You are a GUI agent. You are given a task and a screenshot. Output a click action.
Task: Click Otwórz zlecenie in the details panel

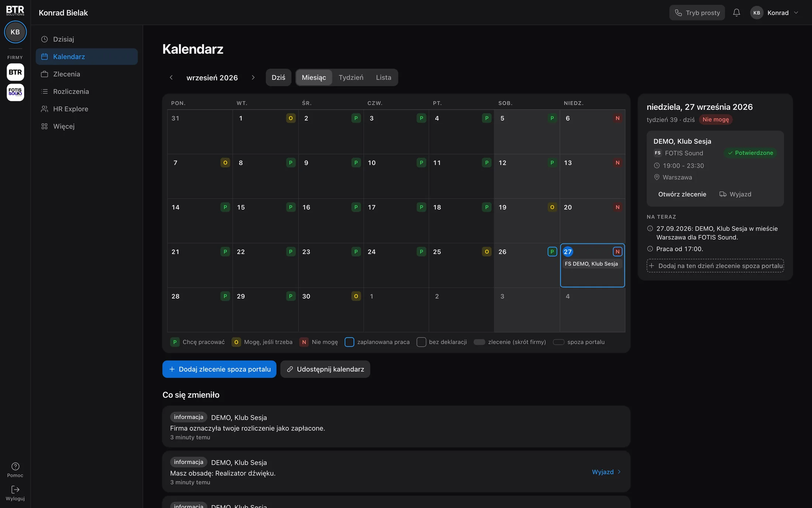coord(682,194)
